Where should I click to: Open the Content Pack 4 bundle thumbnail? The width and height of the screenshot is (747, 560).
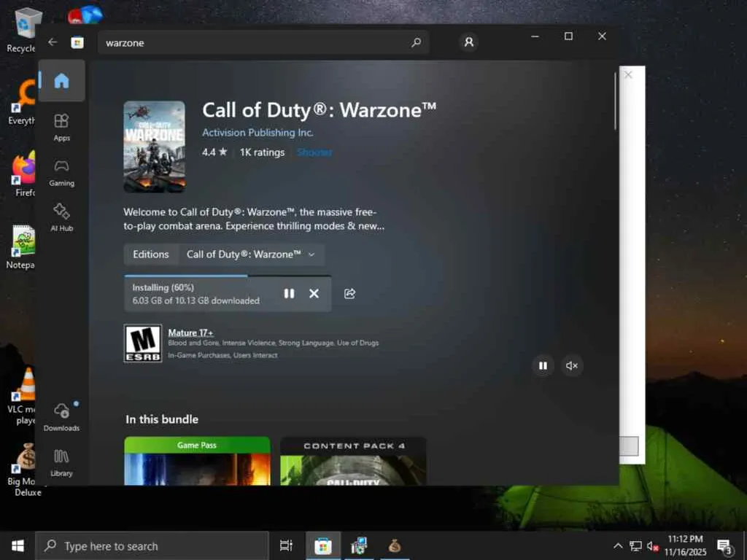coord(353,461)
